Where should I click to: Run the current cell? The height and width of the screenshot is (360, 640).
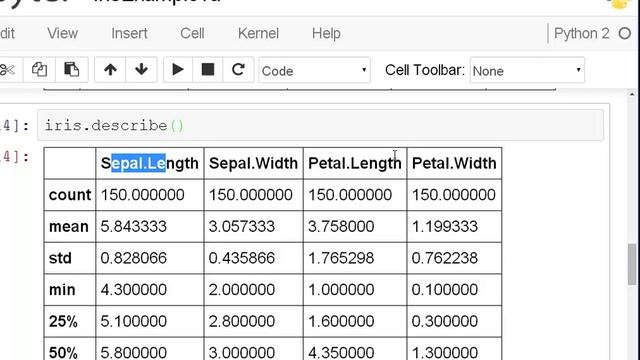(x=178, y=70)
